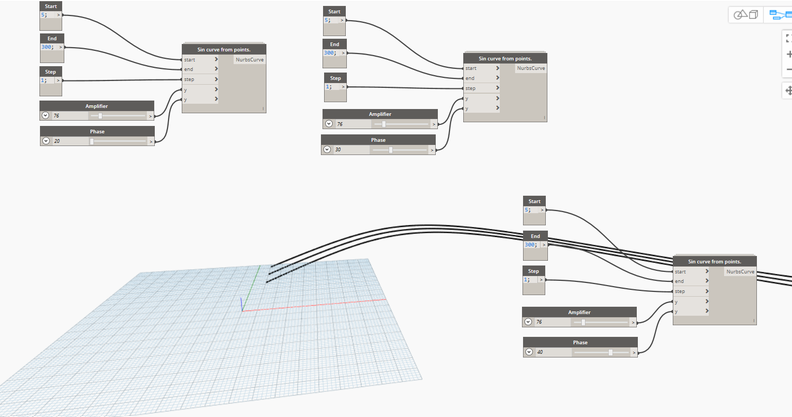Select the Phase 40 slider output port
Screen dimensions: 792x417
(x=634, y=352)
